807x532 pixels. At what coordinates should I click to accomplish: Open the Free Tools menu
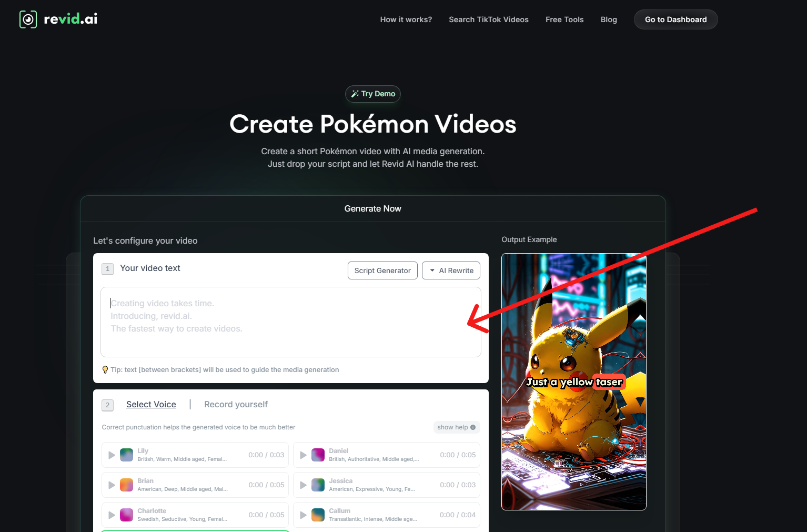pos(564,19)
